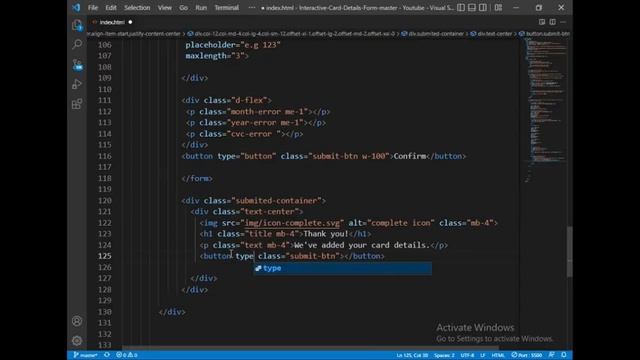The height and width of the screenshot is (360, 640).
Task: Expand the hidden menu items ellipsis
Action: (251, 8)
